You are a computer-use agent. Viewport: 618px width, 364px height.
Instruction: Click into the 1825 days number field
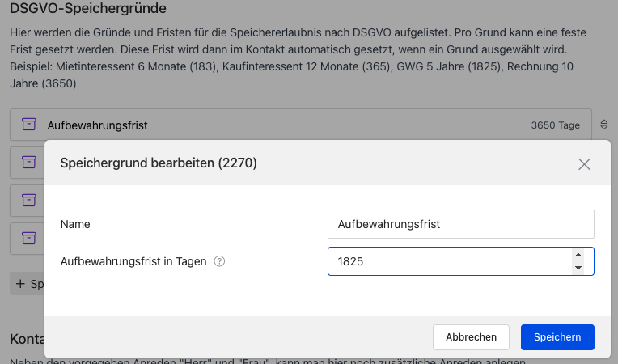[x=445, y=261]
